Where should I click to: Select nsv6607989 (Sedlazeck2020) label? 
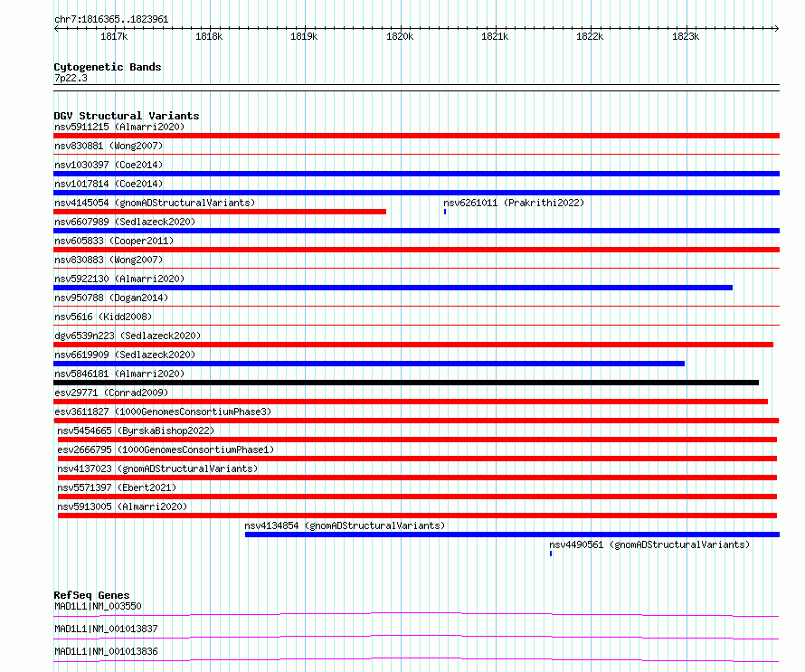125,222
